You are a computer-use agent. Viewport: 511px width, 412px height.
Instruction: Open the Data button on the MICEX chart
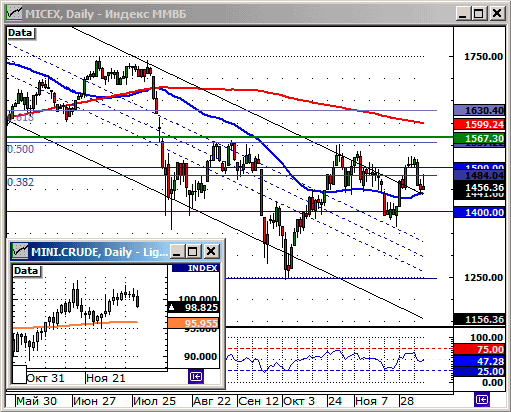[x=21, y=33]
